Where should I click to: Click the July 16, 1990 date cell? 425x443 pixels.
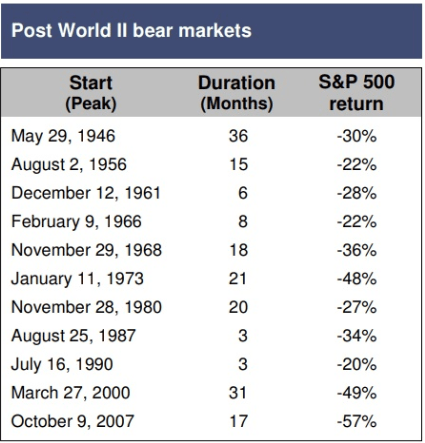(x=62, y=364)
